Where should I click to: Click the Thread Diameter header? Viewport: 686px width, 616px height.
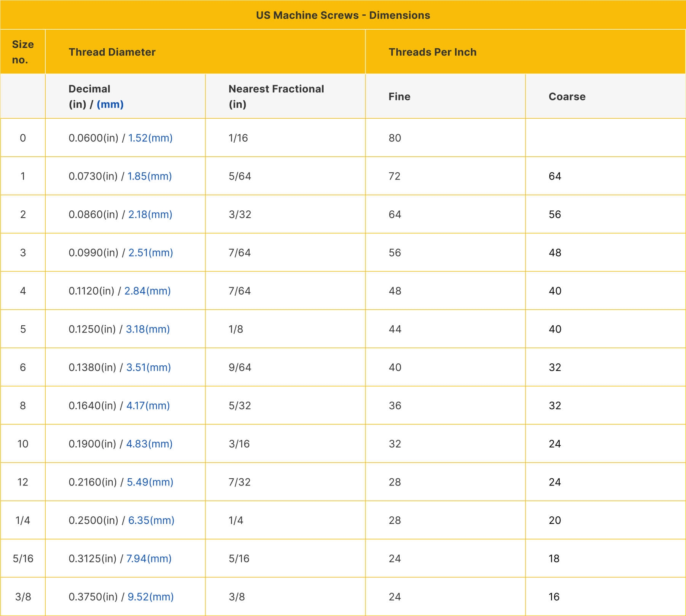[112, 52]
